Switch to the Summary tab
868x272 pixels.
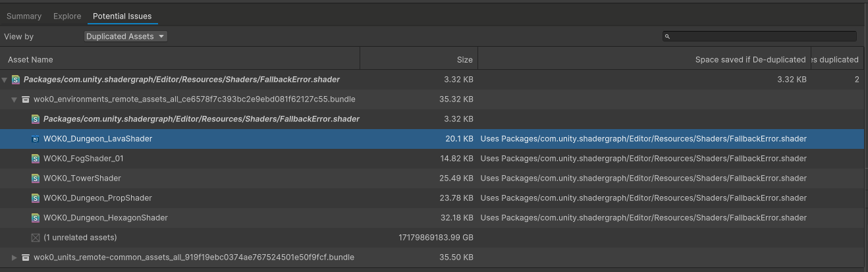click(24, 16)
